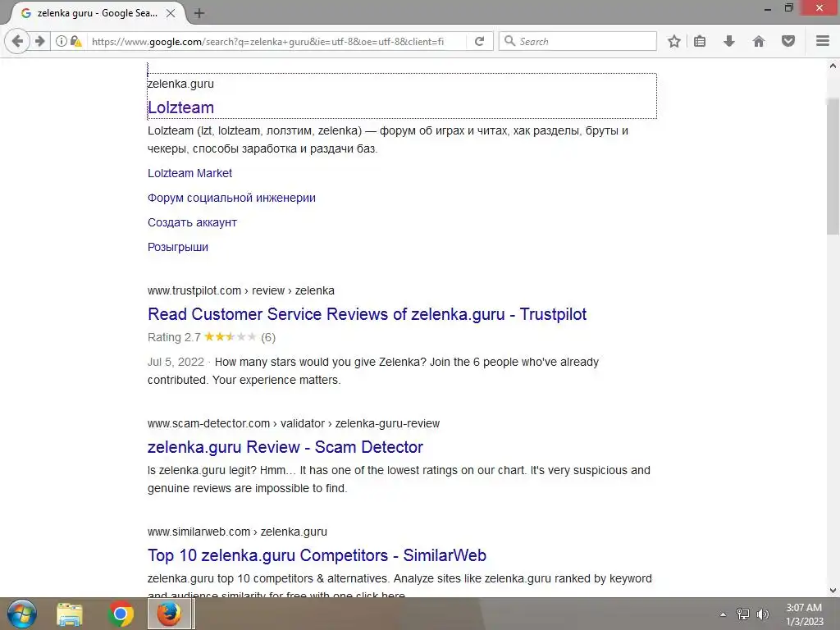Click the lock warning icon in the address bar
840x630 pixels.
pyautogui.click(x=76, y=41)
